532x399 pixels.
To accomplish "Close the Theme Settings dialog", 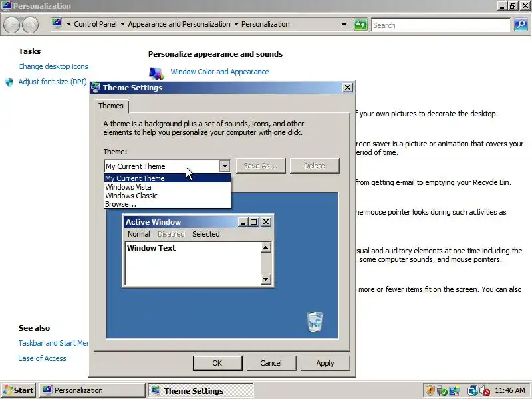I will tap(347, 88).
